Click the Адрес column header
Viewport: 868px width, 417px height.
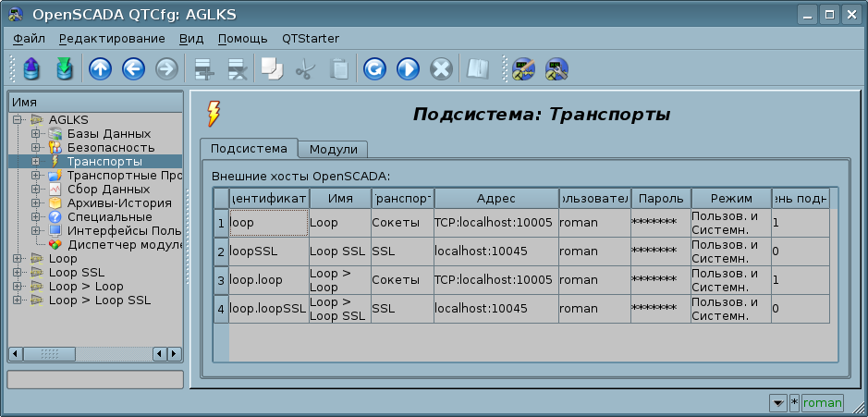point(495,199)
